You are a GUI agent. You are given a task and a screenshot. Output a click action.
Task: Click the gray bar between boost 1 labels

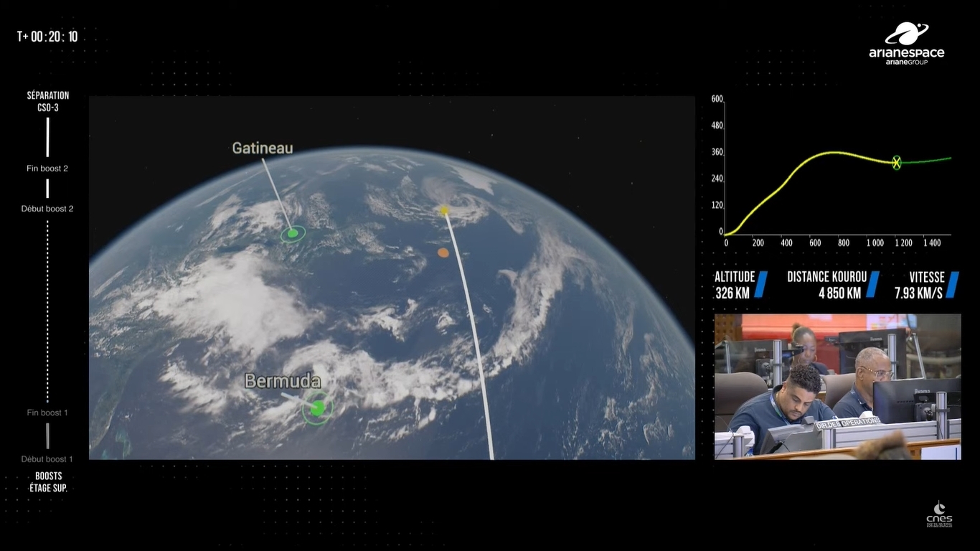48,436
